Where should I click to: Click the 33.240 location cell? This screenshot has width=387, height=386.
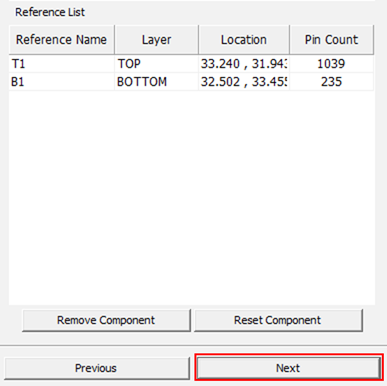point(244,64)
